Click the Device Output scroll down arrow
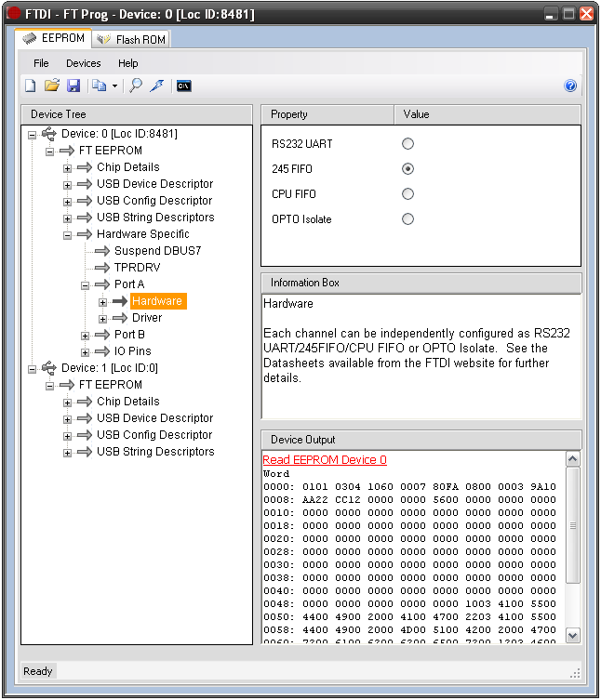Image resolution: width=601 pixels, height=700 pixels. pyautogui.click(x=573, y=635)
